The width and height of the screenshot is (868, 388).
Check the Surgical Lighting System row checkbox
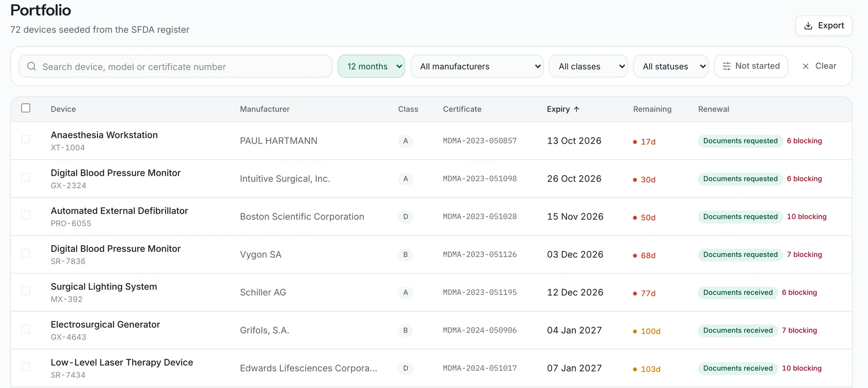click(26, 291)
